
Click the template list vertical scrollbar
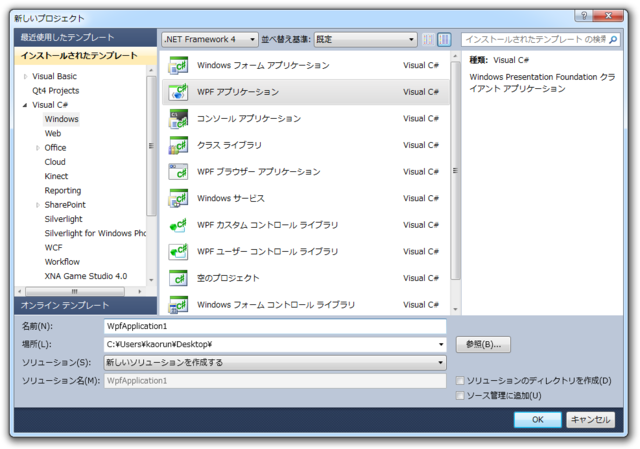point(456,171)
